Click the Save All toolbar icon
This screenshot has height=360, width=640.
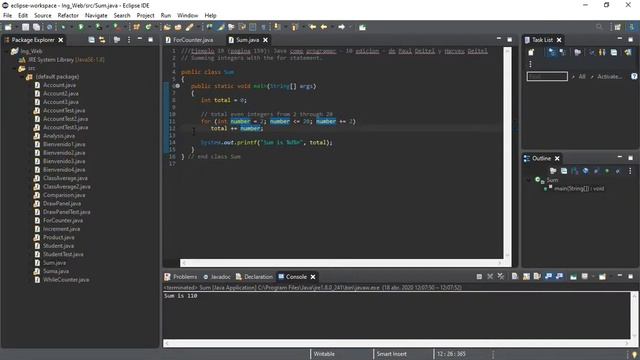[36, 27]
